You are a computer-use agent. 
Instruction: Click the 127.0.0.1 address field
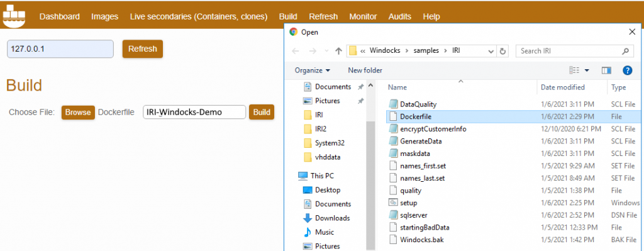tap(60, 49)
